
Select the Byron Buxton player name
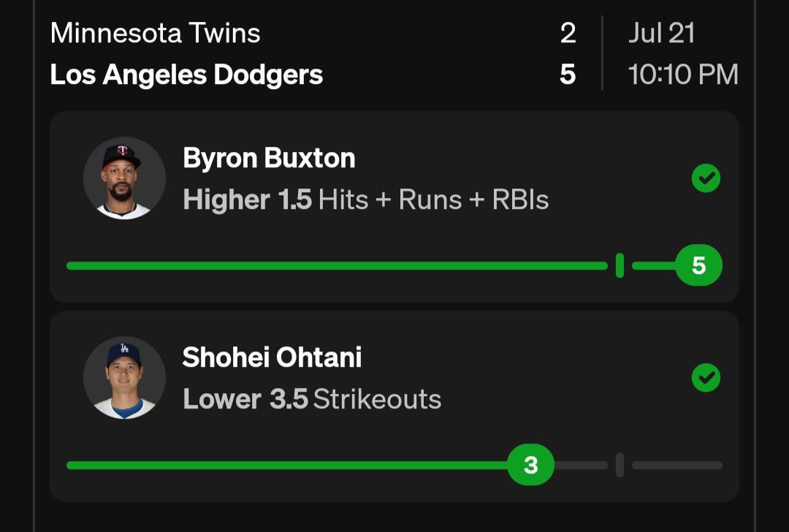click(269, 158)
